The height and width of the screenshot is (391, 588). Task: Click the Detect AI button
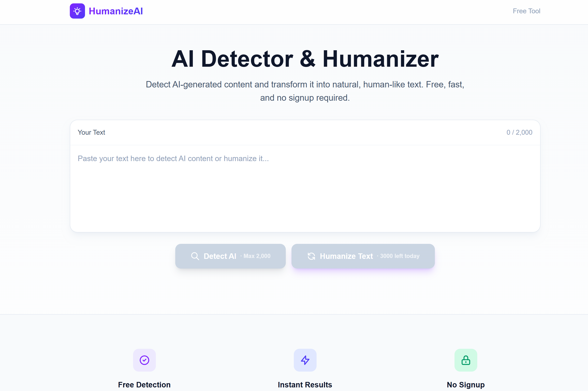[x=230, y=256]
